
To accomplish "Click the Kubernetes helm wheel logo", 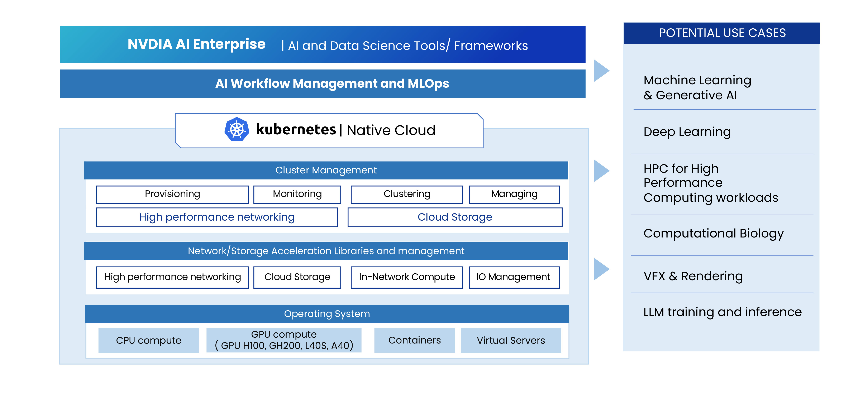I will 237,130.
